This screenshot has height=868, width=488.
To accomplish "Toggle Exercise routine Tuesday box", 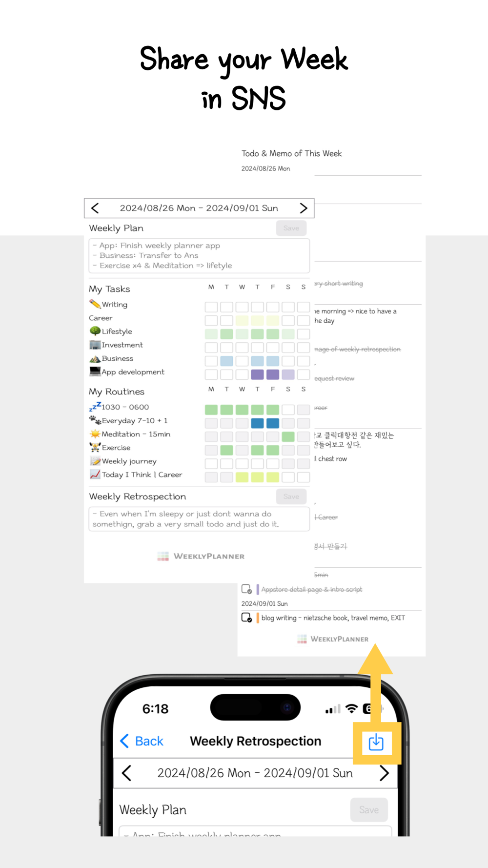I will coord(226,450).
